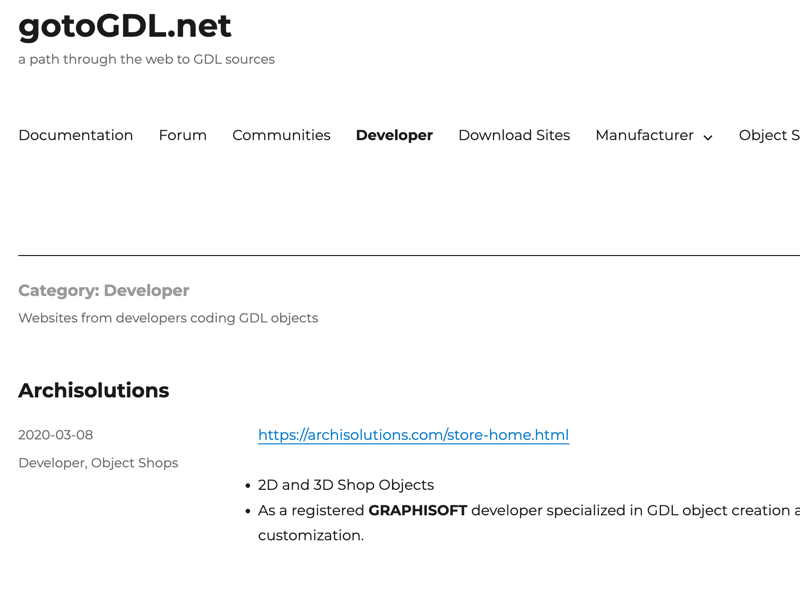Open the Archisolutions post title

tap(93, 390)
